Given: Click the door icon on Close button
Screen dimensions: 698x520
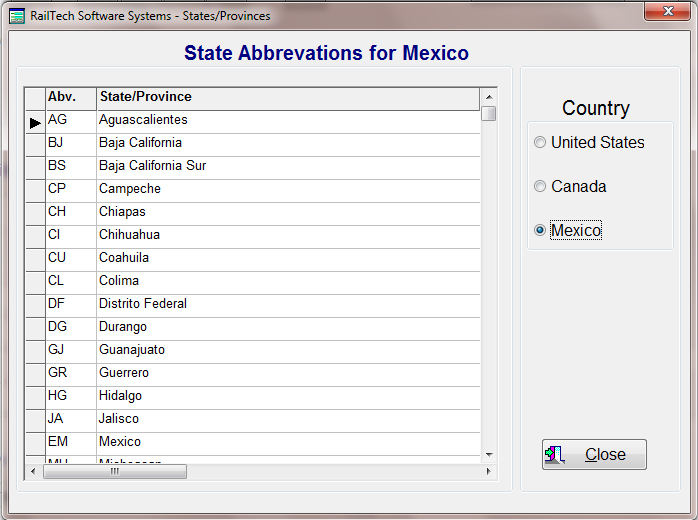Looking at the screenshot, I should (x=555, y=455).
